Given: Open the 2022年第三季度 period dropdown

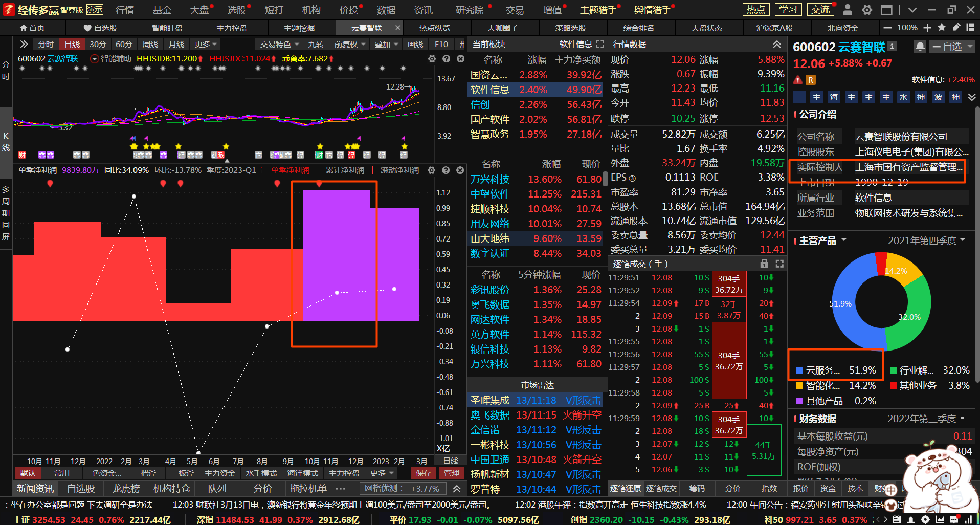Looking at the screenshot, I should 926,419.
